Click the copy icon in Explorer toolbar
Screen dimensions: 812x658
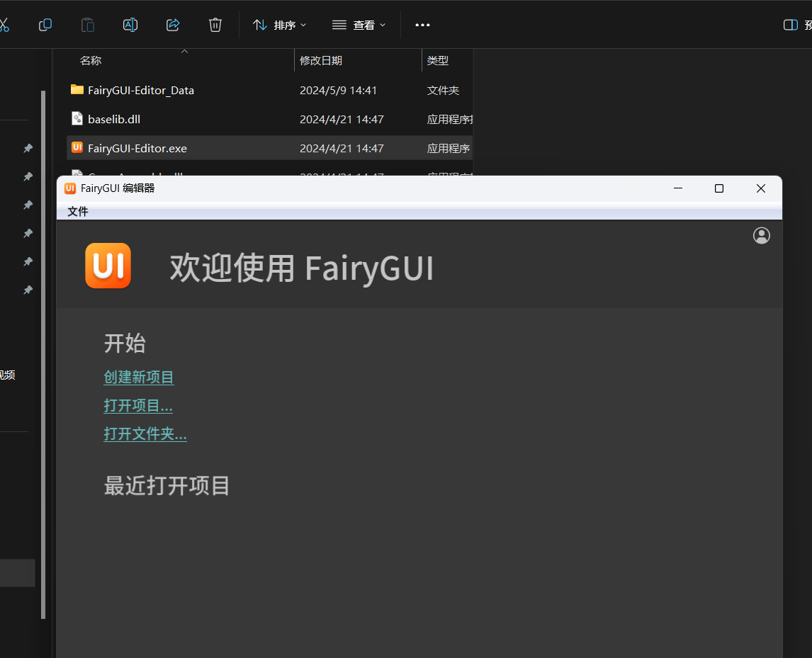(x=45, y=25)
